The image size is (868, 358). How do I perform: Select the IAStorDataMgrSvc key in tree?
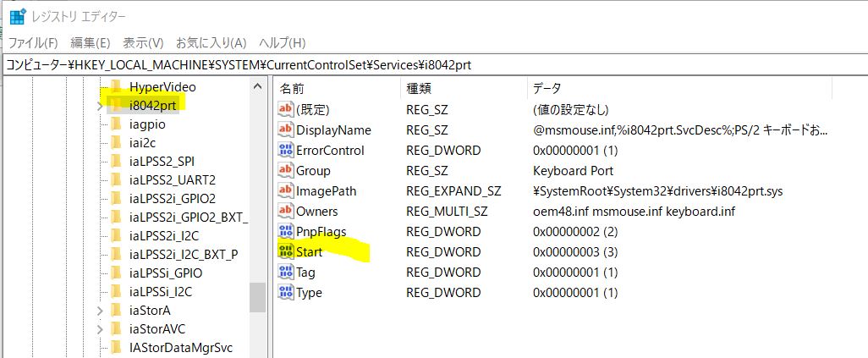tap(181, 347)
